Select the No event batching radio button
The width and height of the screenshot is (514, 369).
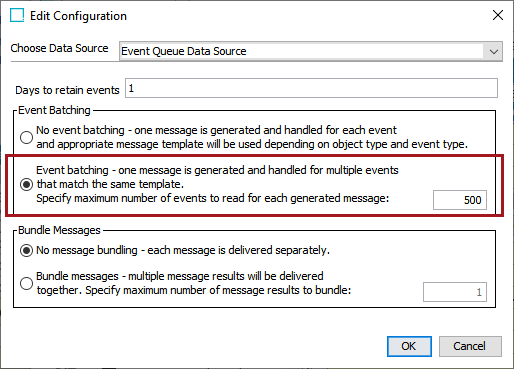click(x=26, y=137)
